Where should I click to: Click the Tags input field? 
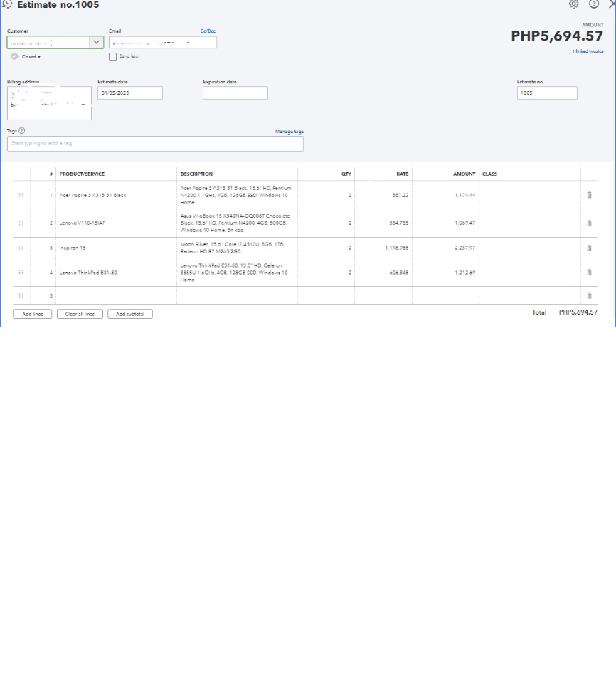(155, 144)
